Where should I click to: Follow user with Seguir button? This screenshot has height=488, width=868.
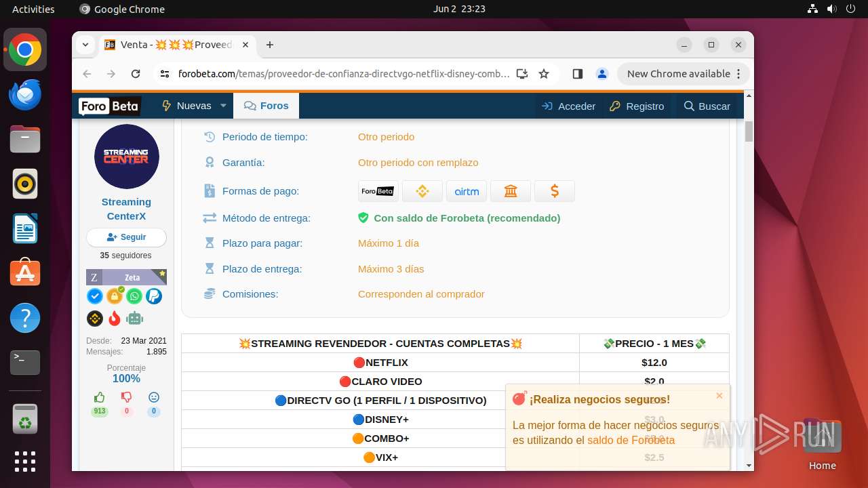click(126, 237)
